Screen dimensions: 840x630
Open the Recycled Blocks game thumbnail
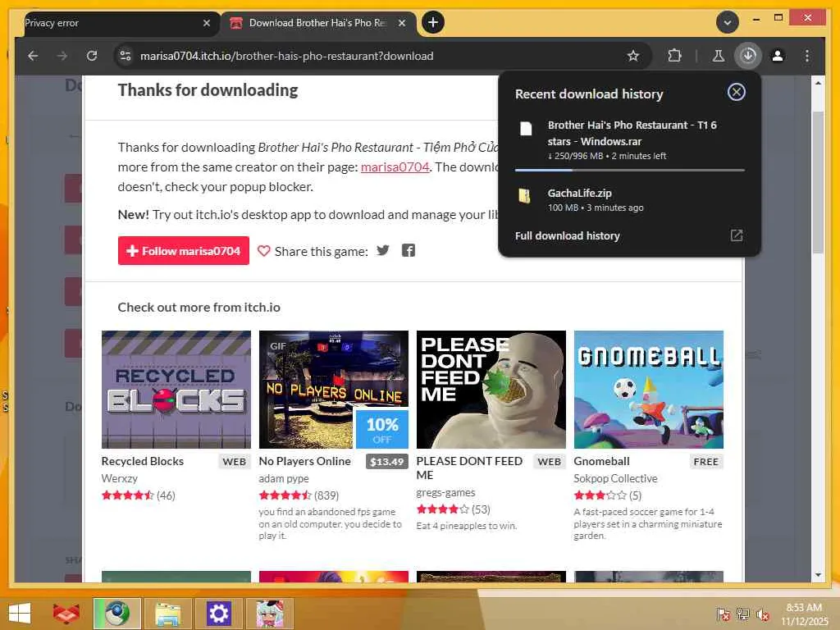click(x=176, y=390)
